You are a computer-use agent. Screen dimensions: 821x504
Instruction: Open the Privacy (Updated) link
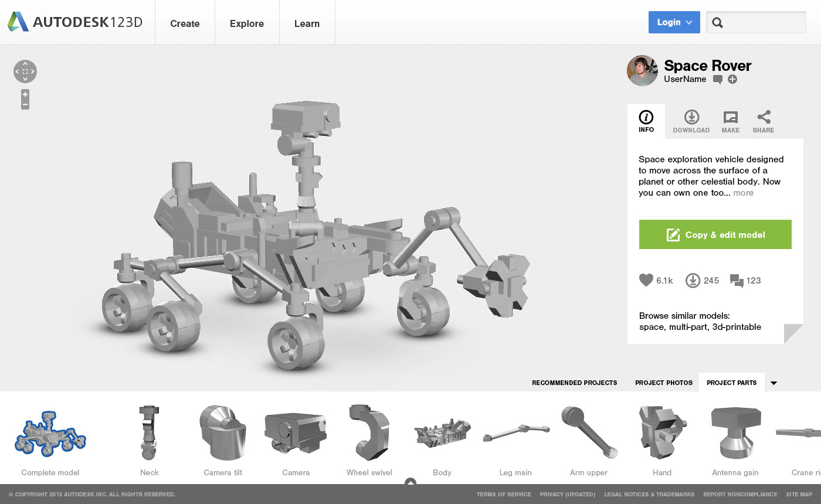(x=568, y=495)
